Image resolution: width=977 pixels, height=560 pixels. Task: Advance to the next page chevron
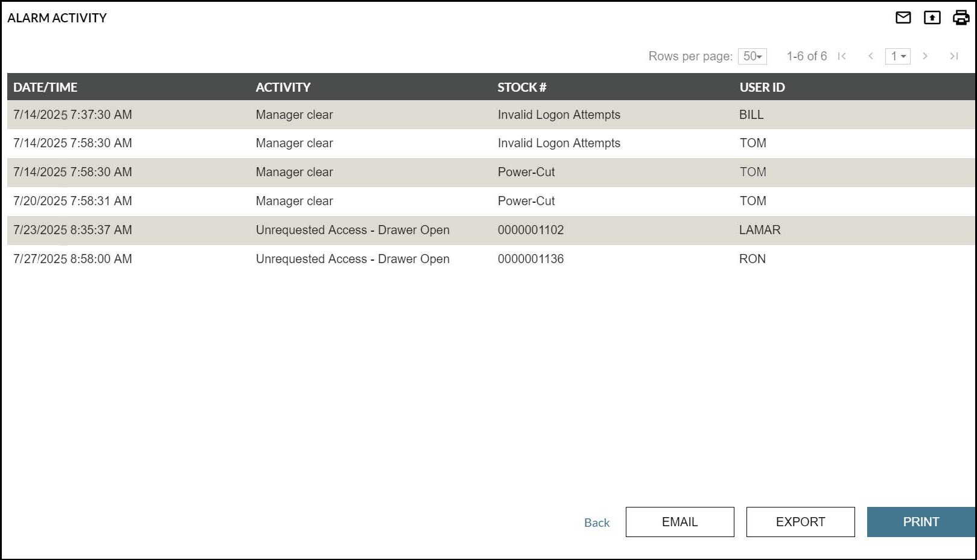coord(925,56)
